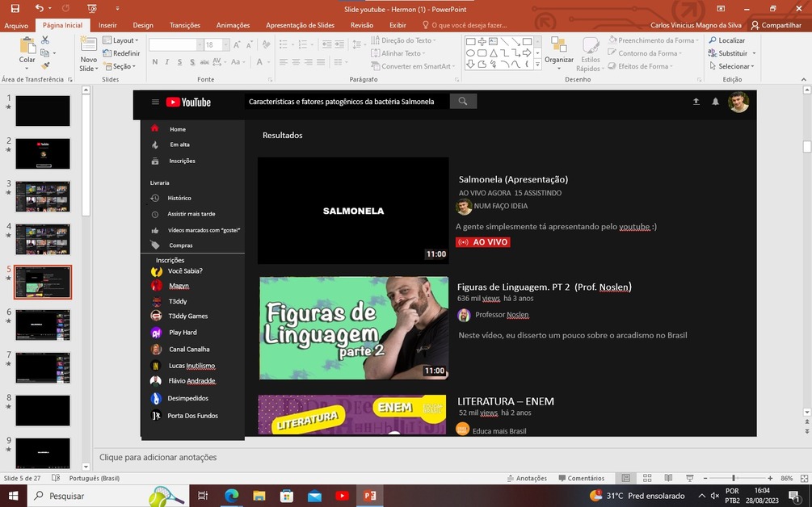Screen dimensions: 812x507
Task: Switch to the Inserir tab
Action: coord(107,25)
